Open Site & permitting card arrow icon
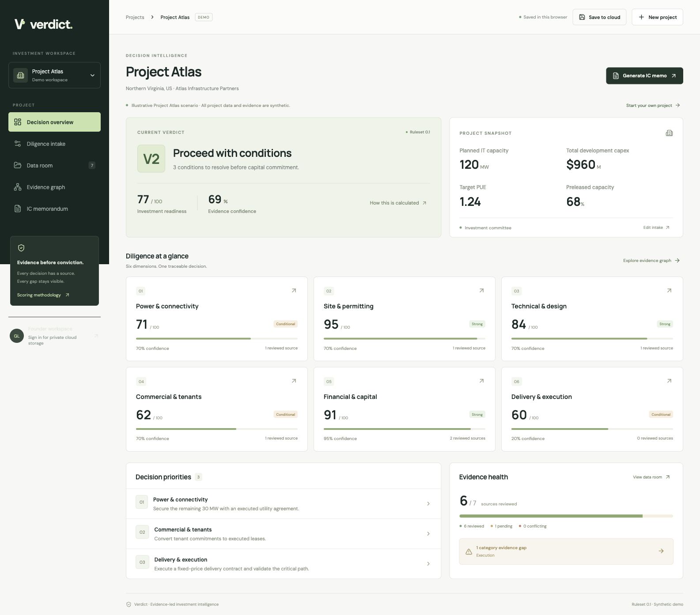Image resolution: width=700 pixels, height=615 pixels. pyautogui.click(x=481, y=291)
